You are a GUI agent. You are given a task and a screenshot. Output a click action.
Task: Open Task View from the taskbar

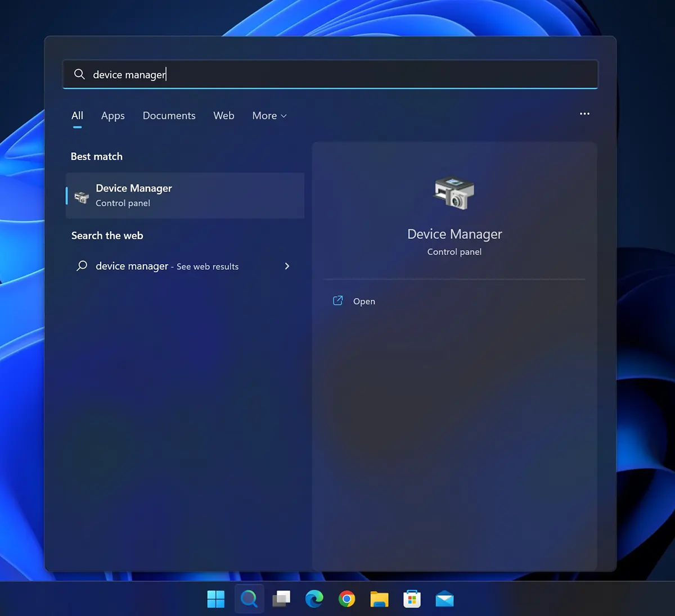[281, 599]
